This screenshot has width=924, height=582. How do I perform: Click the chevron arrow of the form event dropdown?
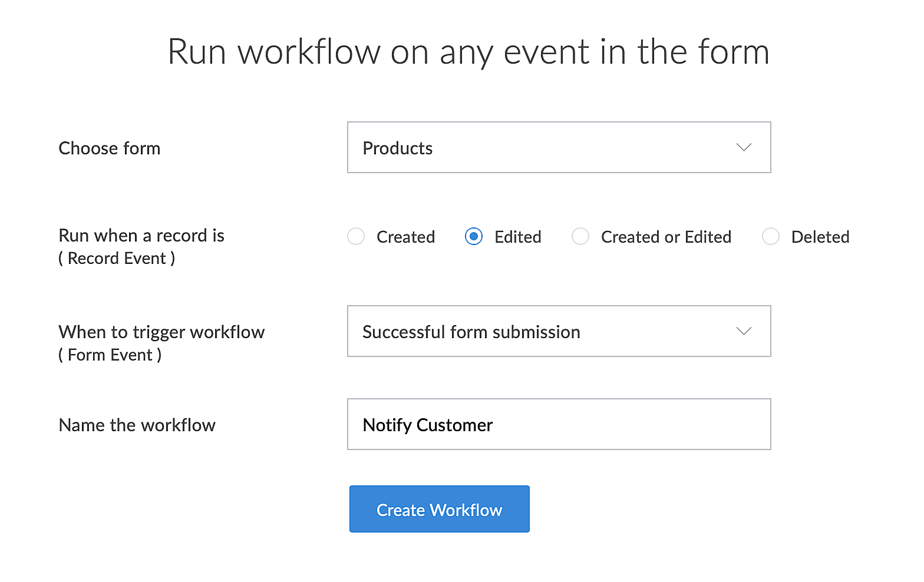(744, 331)
